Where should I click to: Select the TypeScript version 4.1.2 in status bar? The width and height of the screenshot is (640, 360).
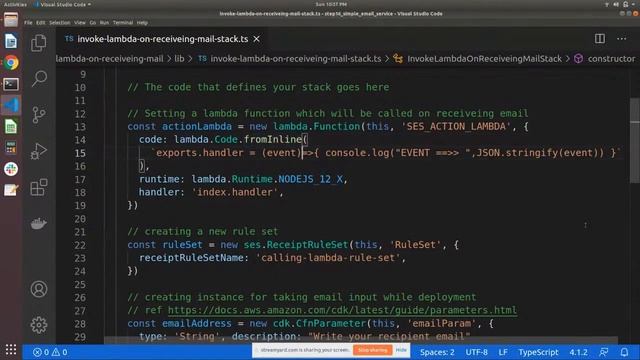click(x=578, y=352)
